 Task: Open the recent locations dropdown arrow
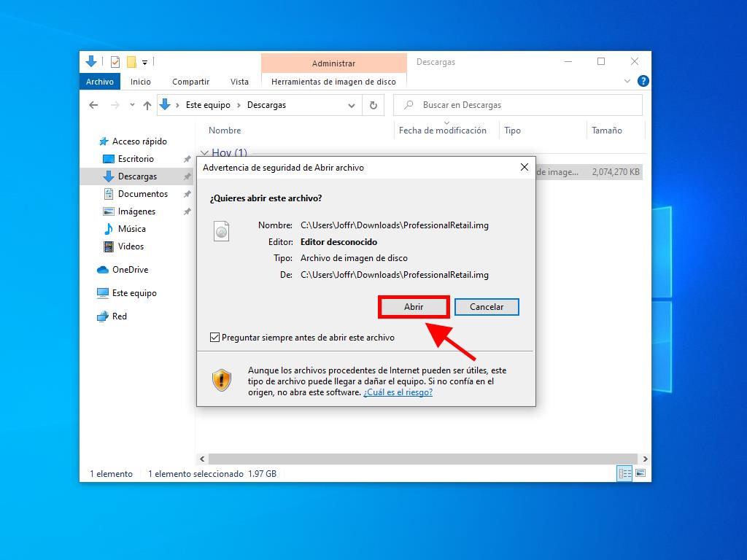(x=132, y=105)
